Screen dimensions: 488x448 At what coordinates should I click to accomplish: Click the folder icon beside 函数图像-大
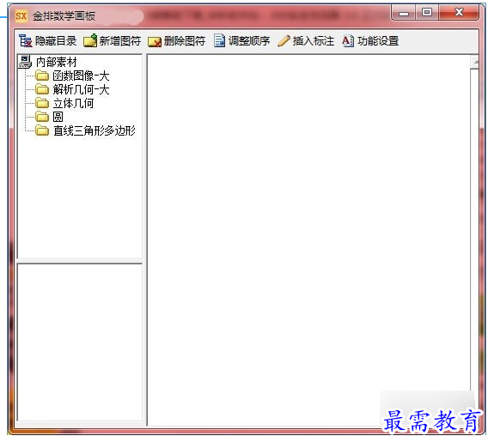[x=42, y=76]
